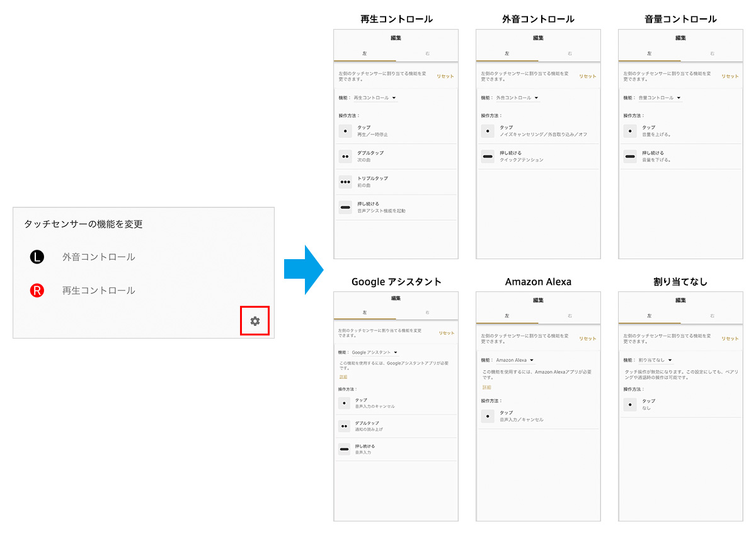Screen dimensions: 756x536
Task: Open 詳細 link in Google アシスタント screen
Action: pos(343,376)
